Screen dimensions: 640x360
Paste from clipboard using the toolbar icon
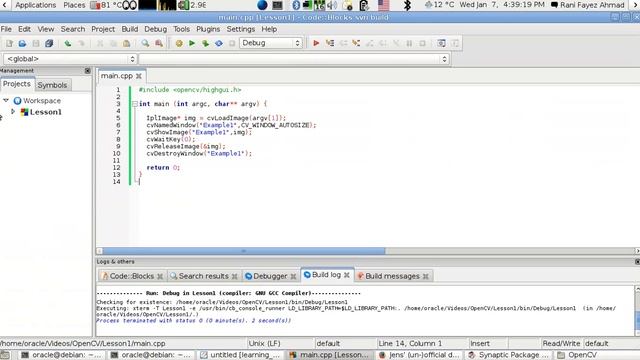[127, 43]
